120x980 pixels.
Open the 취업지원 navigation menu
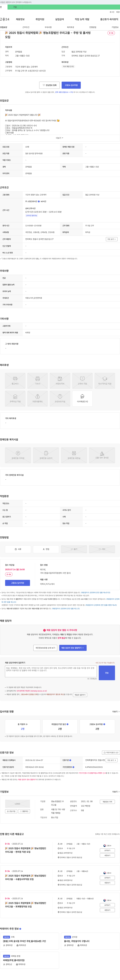click(x=40, y=19)
